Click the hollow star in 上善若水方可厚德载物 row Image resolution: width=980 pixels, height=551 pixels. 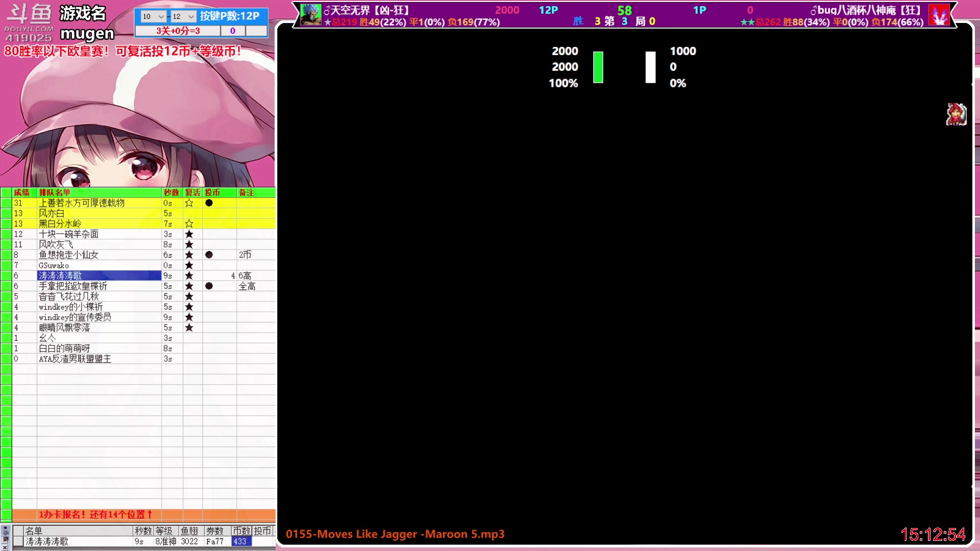coord(189,203)
